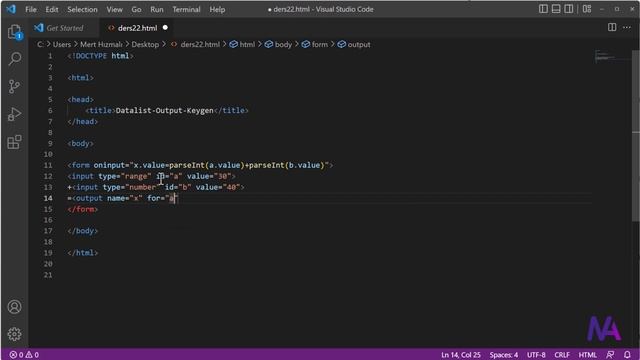This screenshot has height=360, width=640.
Task: Open the Help menu
Action: [217, 9]
